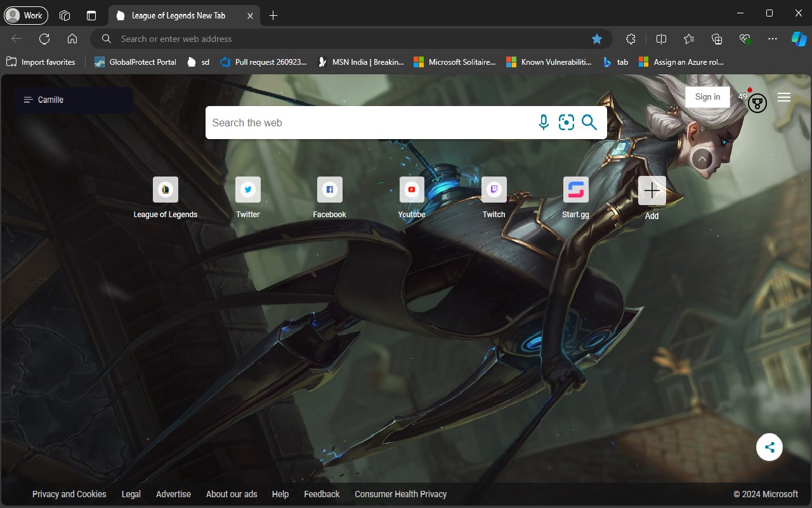Open the Favorites list icon
The width and height of the screenshot is (812, 508).
[689, 39]
